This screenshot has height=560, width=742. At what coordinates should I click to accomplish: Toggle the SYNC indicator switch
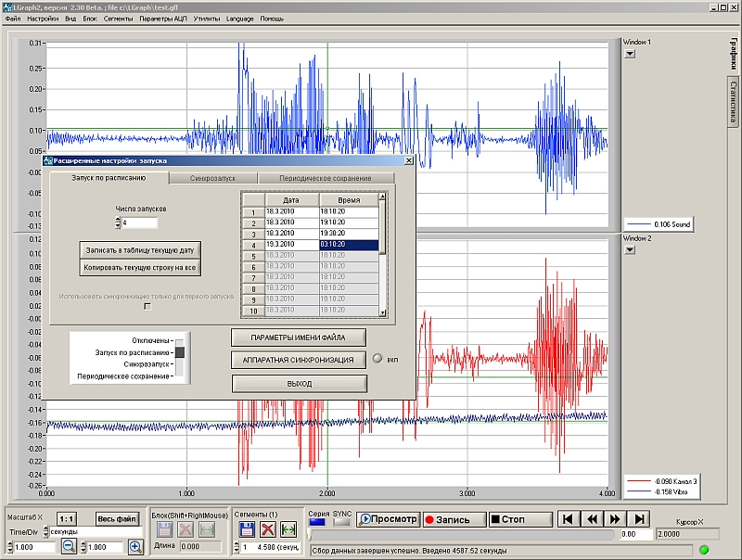pyautogui.click(x=342, y=522)
